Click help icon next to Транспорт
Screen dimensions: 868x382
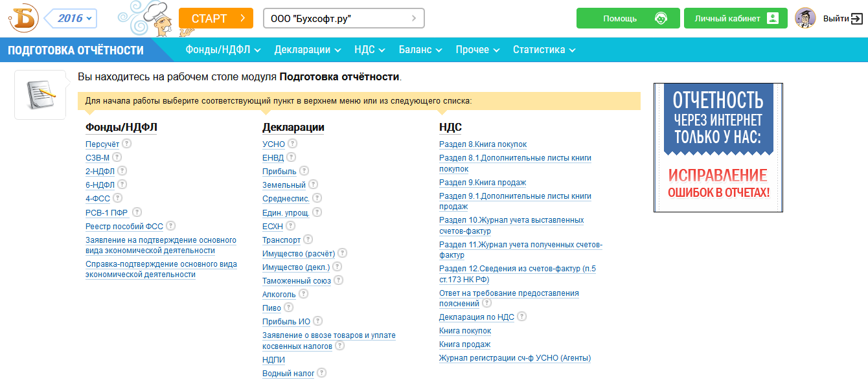[308, 240]
